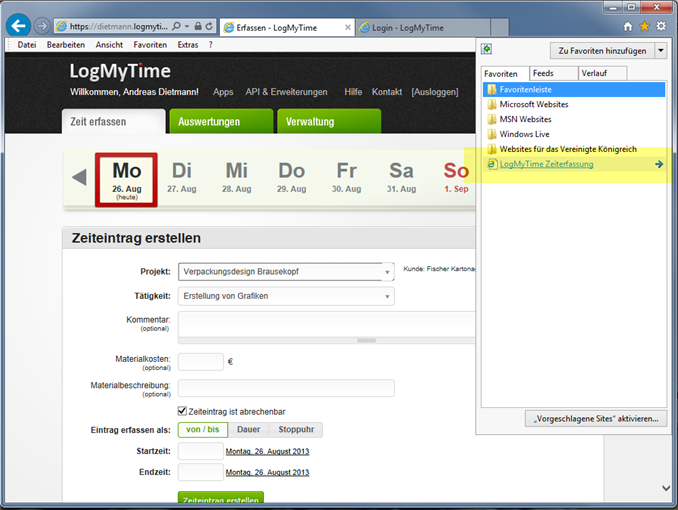Expand the Zu Favoriten hinzufügen dropdown arrow
The height and width of the screenshot is (510, 678).
[x=661, y=51]
